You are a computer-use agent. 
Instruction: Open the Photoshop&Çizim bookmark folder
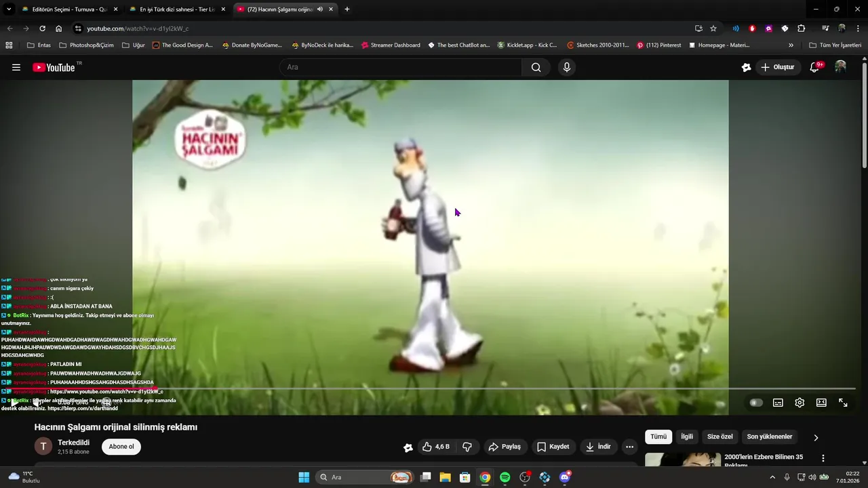pyautogui.click(x=86, y=45)
